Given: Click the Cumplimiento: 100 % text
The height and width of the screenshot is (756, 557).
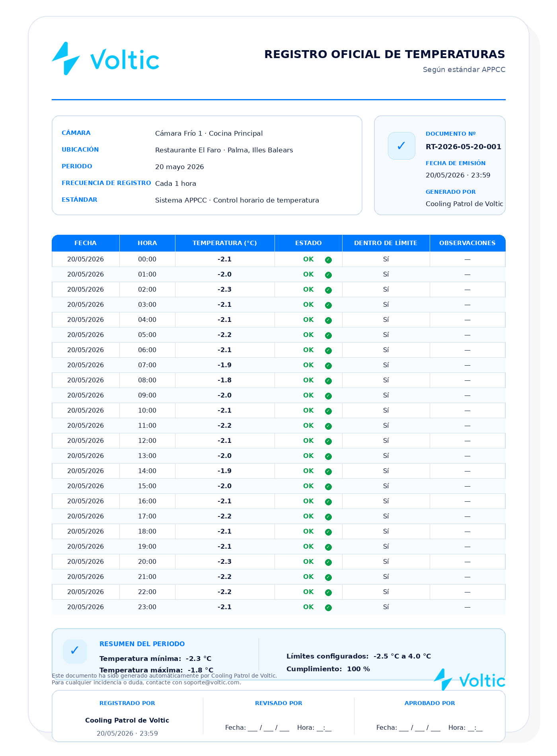Looking at the screenshot, I should (328, 669).
